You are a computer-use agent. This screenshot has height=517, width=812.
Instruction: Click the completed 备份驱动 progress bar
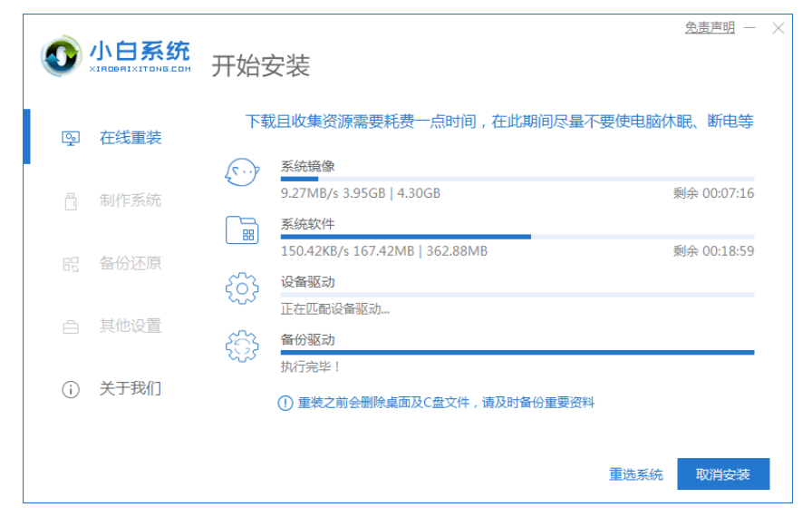pyautogui.click(x=517, y=352)
